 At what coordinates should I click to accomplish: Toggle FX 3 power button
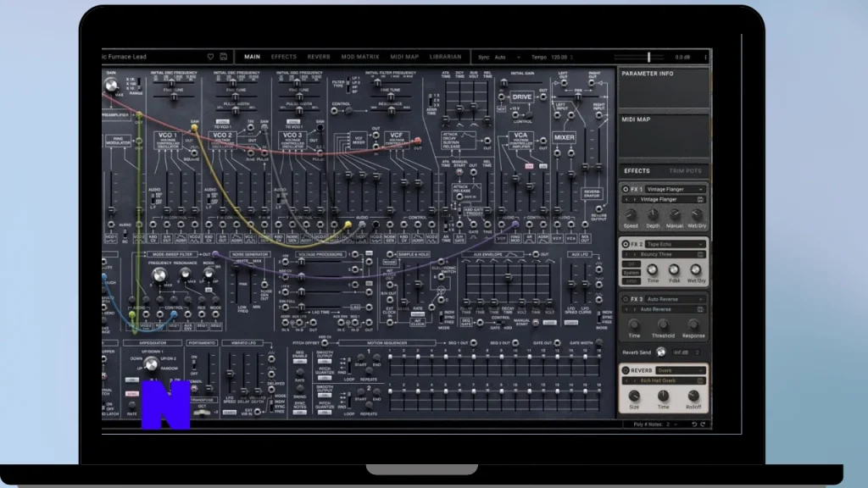[x=626, y=299]
